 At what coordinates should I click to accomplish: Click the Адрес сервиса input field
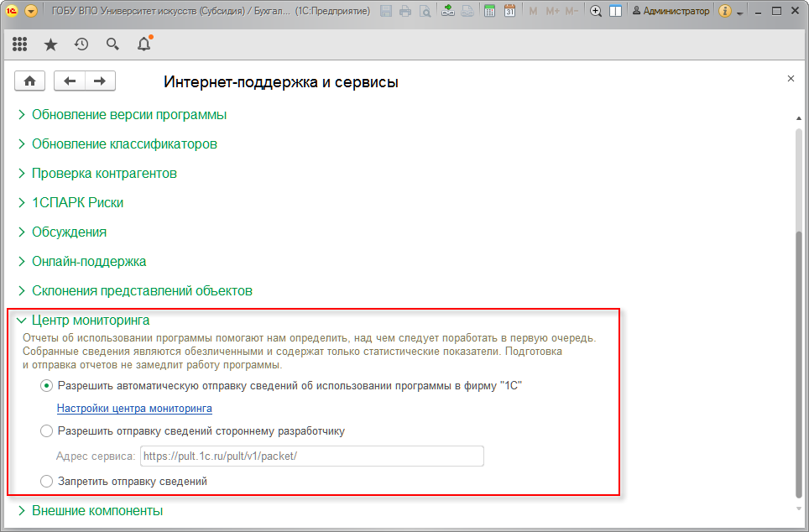click(x=312, y=456)
